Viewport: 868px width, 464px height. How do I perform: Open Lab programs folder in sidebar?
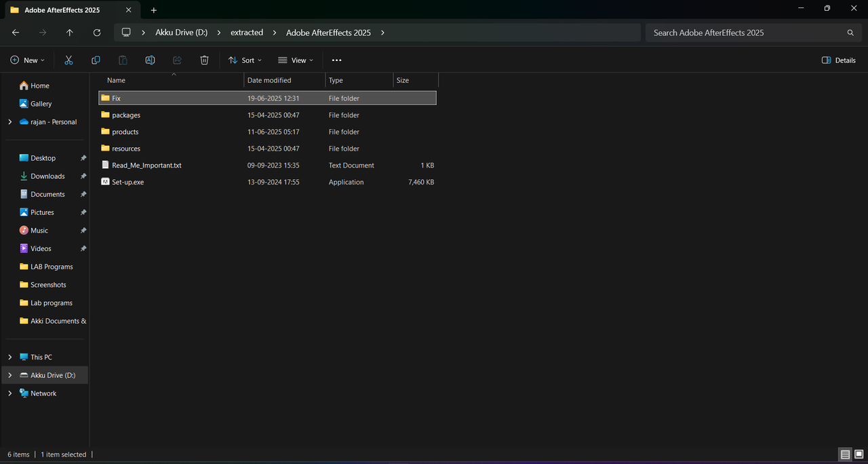click(52, 303)
